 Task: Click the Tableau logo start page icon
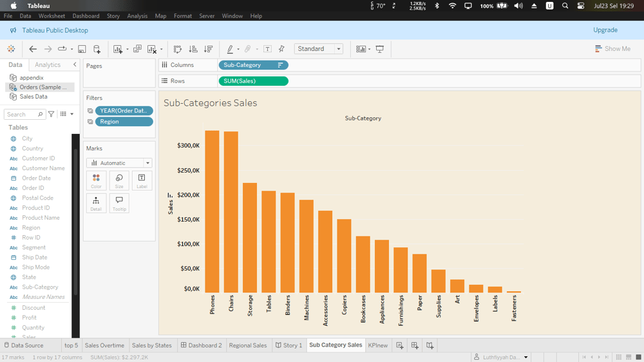point(11,49)
